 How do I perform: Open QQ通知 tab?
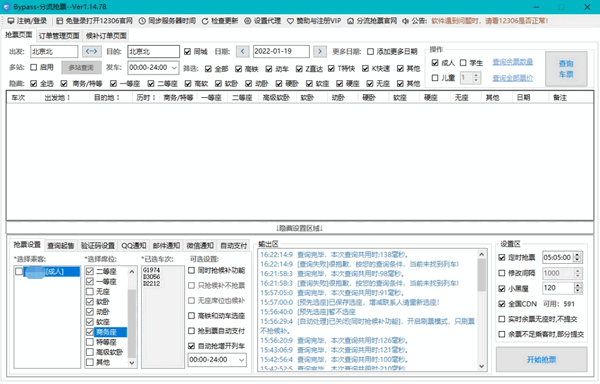[134, 246]
